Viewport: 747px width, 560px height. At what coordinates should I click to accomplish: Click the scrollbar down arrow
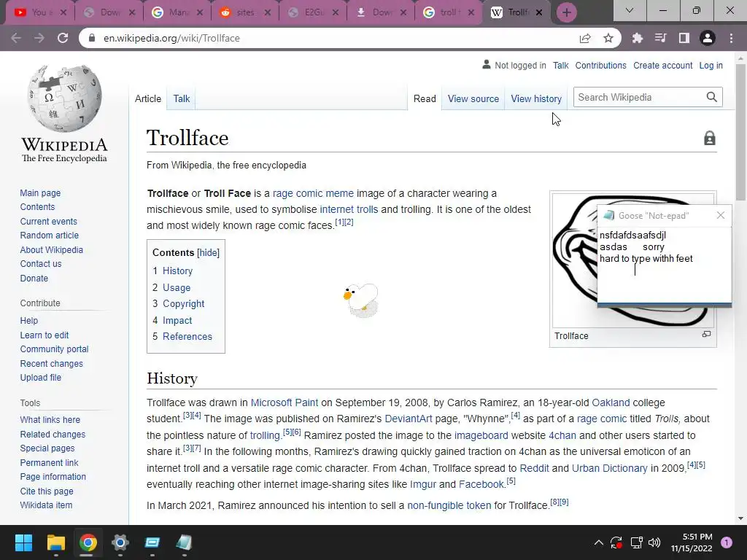(x=740, y=518)
